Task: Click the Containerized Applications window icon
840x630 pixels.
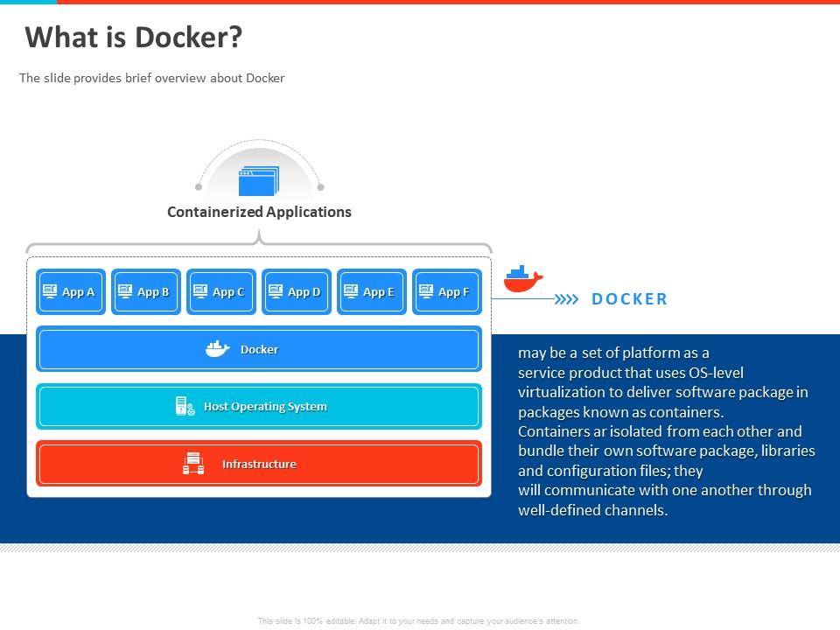Action: pos(258,181)
